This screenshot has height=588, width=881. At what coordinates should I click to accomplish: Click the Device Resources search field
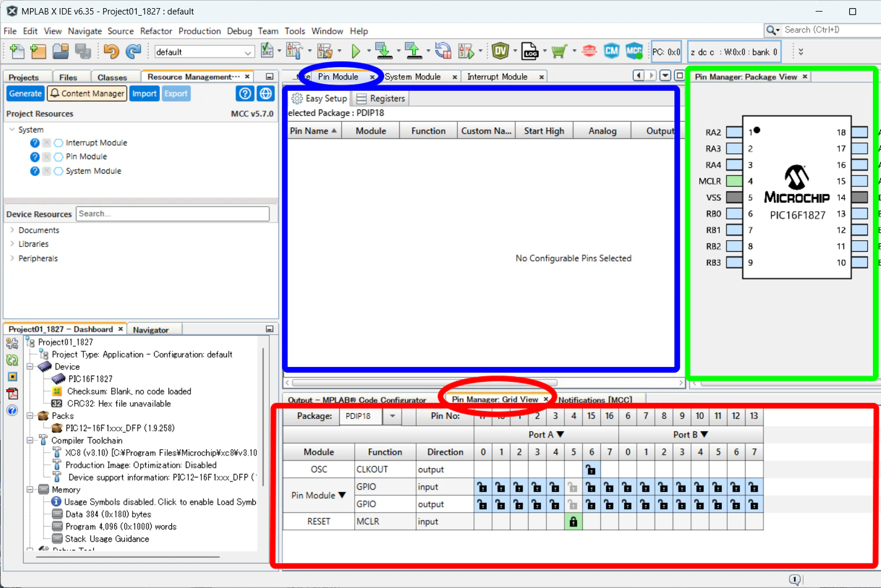[x=172, y=214]
